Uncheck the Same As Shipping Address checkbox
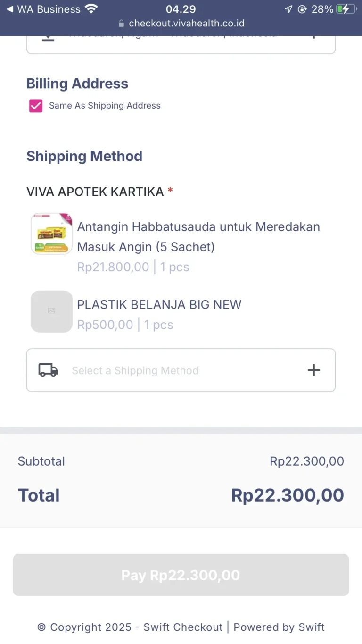362x644 pixels. (36, 106)
